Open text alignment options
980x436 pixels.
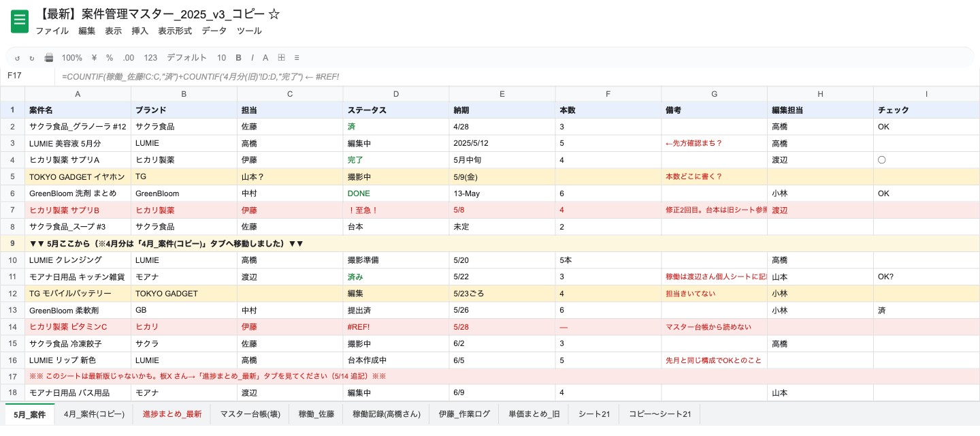coord(297,58)
